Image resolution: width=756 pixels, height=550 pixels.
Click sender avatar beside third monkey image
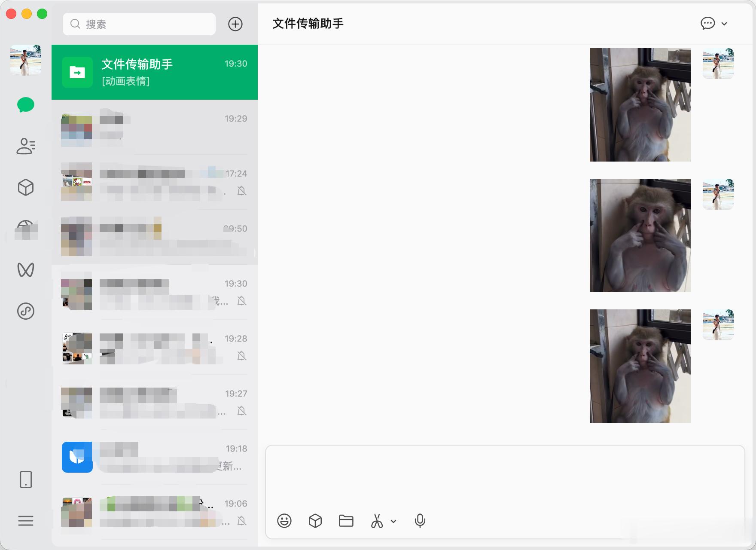click(x=718, y=325)
